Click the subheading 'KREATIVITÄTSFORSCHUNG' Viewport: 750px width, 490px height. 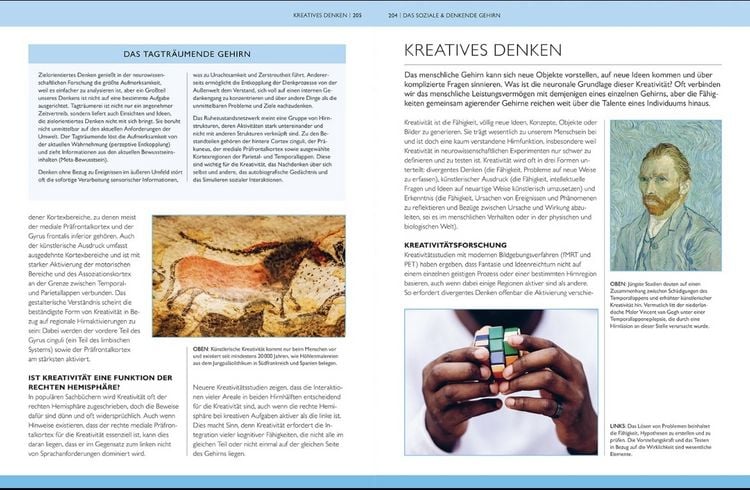(x=455, y=245)
